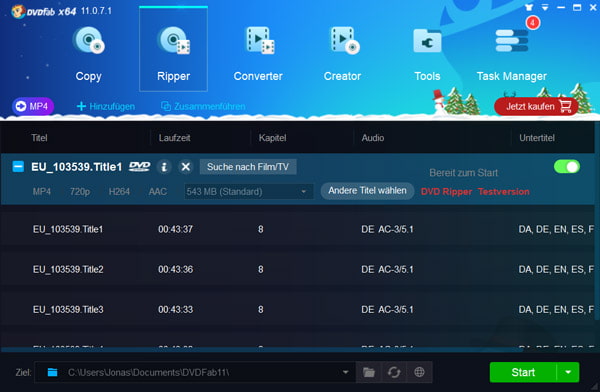
Task: Open the Copy module
Action: pyautogui.click(x=88, y=54)
